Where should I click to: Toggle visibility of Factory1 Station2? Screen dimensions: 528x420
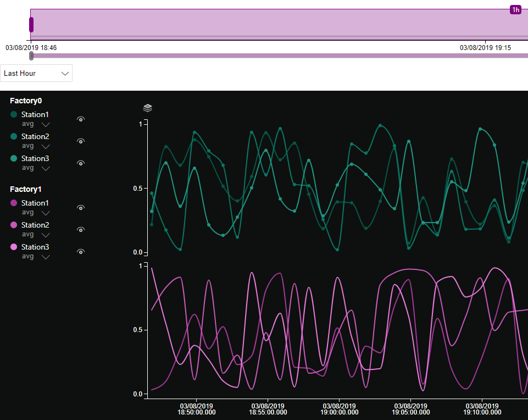(81, 230)
